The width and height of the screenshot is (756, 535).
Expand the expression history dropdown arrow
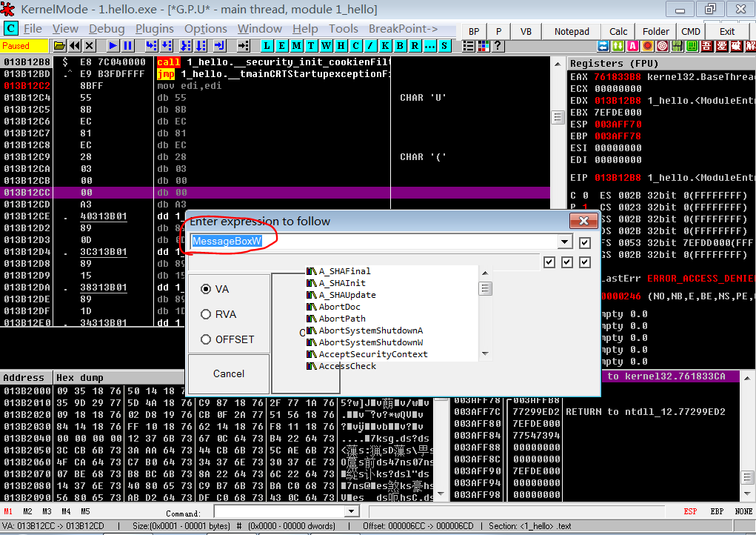tap(564, 242)
